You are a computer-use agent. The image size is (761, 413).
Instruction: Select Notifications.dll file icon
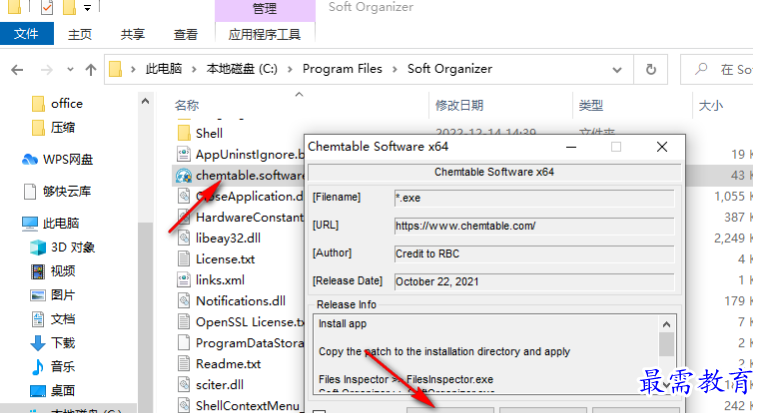pyautogui.click(x=184, y=301)
